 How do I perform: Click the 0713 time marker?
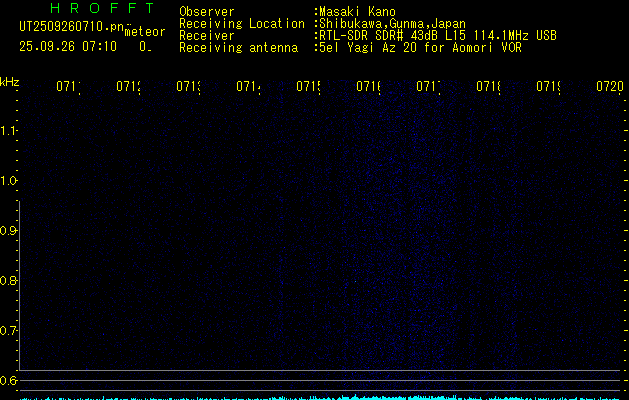188,87
